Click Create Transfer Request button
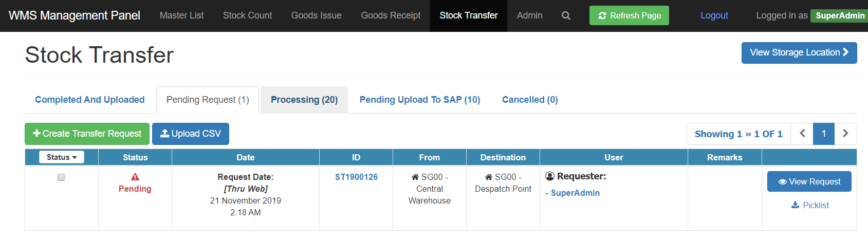Screen dimensions: 868x240 click(87, 134)
